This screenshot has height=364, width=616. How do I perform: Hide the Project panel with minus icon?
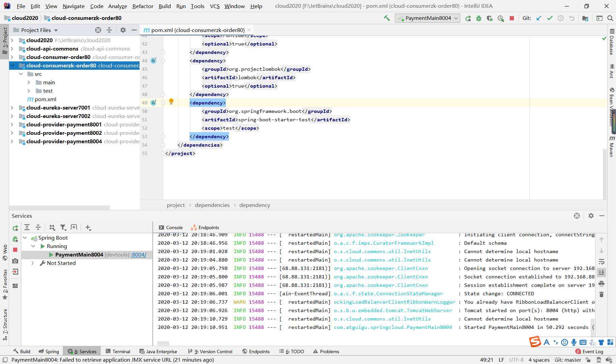(x=134, y=30)
